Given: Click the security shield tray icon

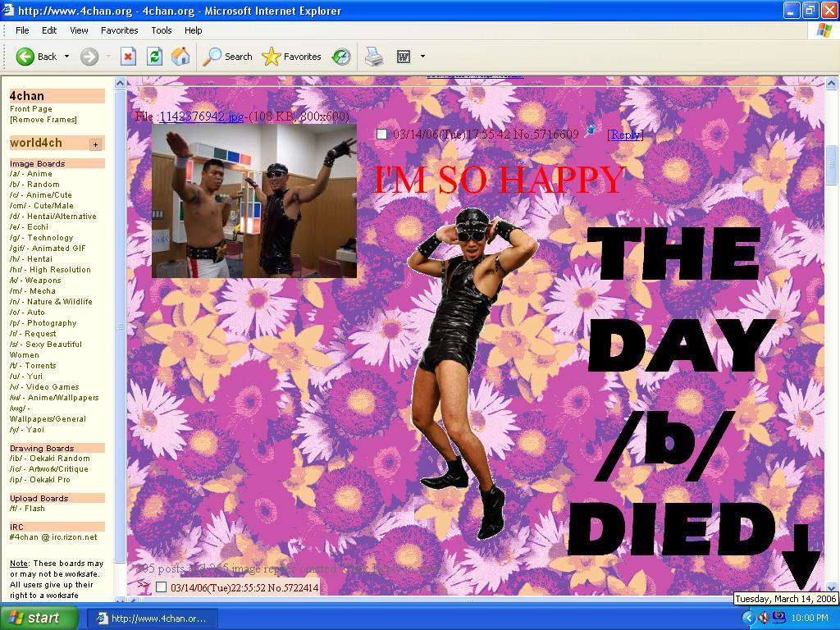Looking at the screenshot, I should tap(764, 618).
